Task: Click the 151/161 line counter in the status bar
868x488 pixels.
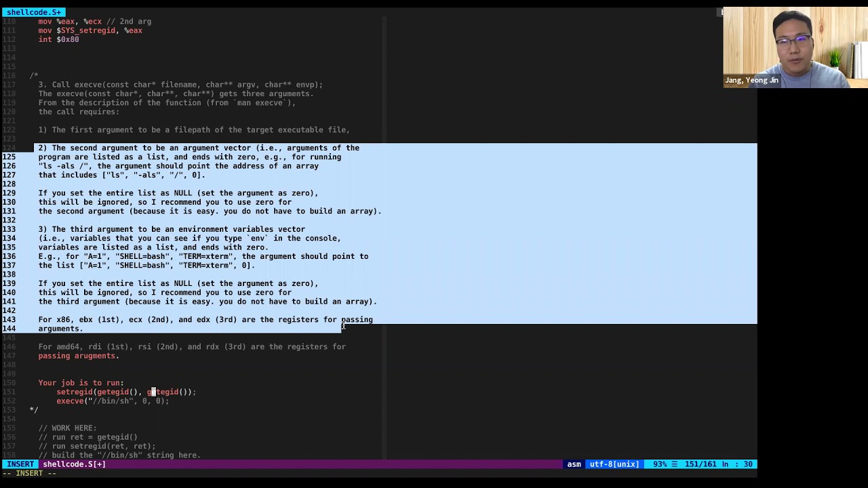Action: [x=701, y=464]
